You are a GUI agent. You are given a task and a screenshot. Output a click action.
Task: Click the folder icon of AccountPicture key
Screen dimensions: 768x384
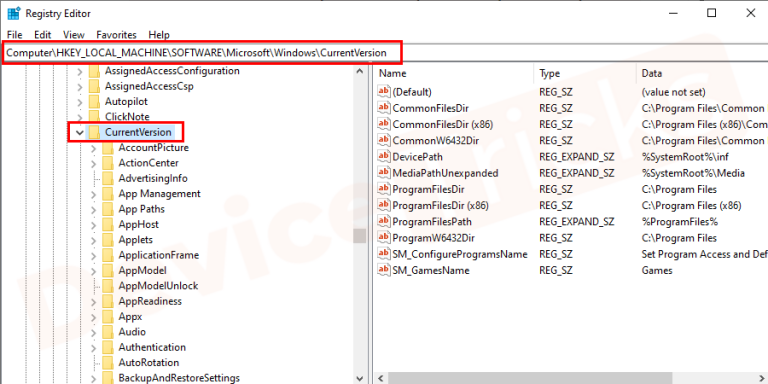(108, 147)
